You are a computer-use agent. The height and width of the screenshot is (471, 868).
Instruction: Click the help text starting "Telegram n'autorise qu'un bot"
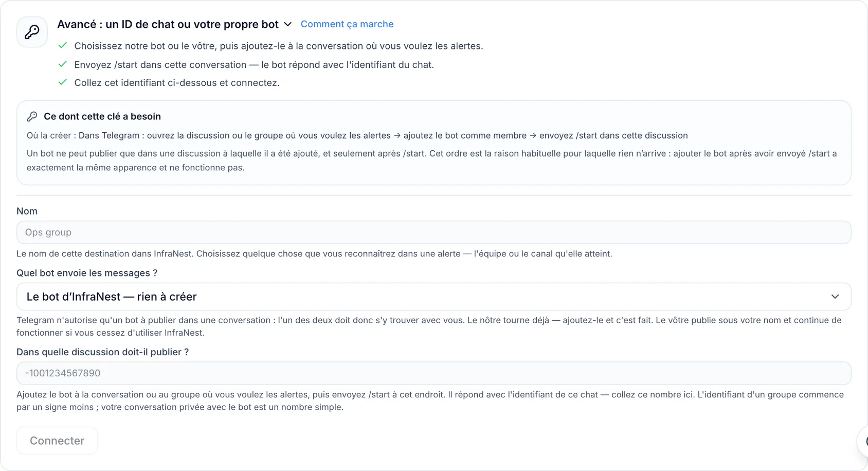tap(429, 326)
